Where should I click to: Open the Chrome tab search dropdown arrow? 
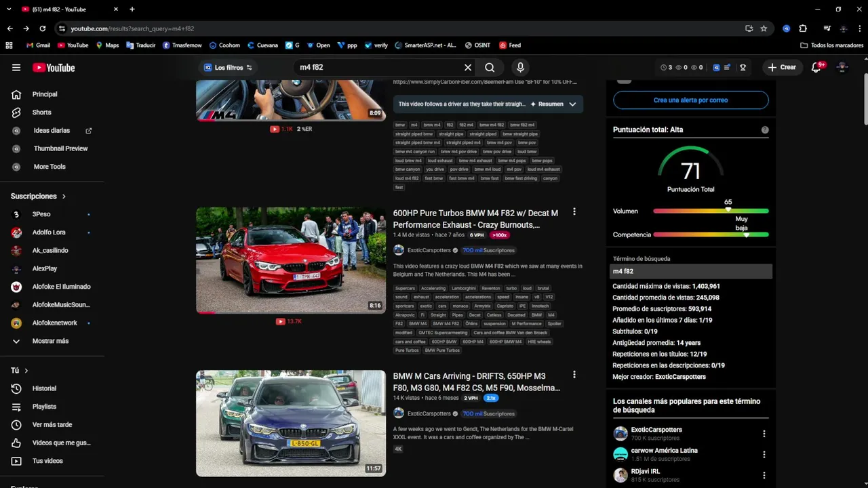(9, 9)
